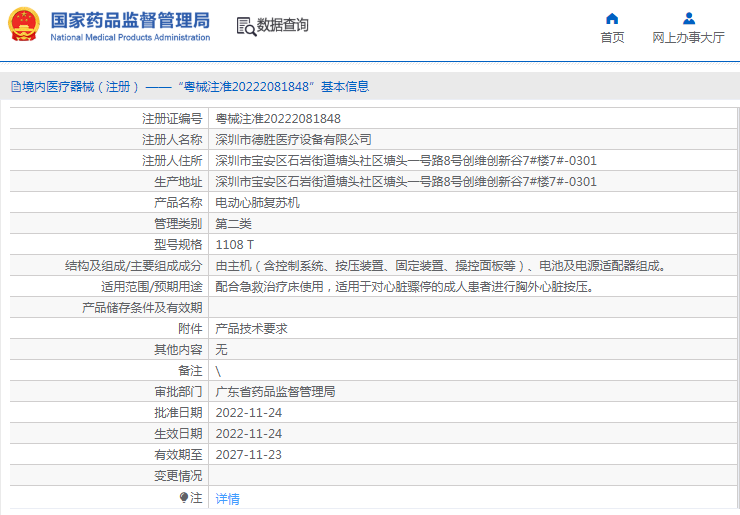
Task: Click the 国家药品监督管理局 site title
Action: 130,20
